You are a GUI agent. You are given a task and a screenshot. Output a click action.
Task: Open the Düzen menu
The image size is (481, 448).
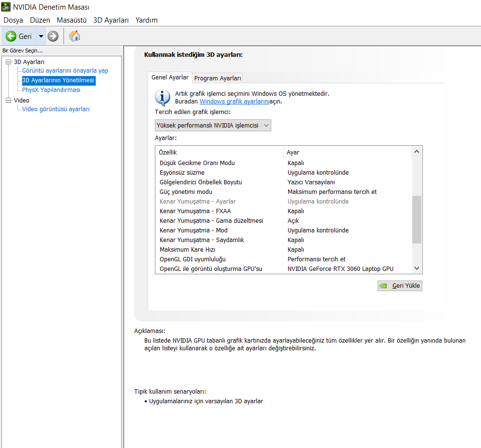click(x=40, y=20)
